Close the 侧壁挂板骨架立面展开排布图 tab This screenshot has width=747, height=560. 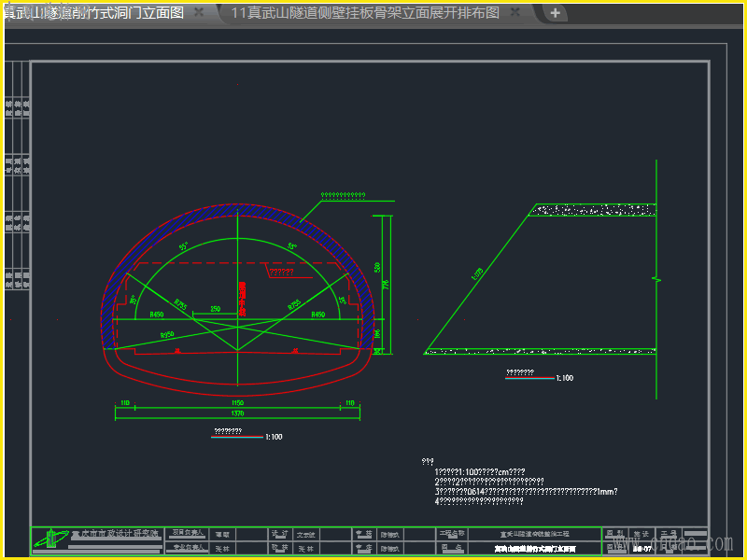pyautogui.click(x=515, y=12)
